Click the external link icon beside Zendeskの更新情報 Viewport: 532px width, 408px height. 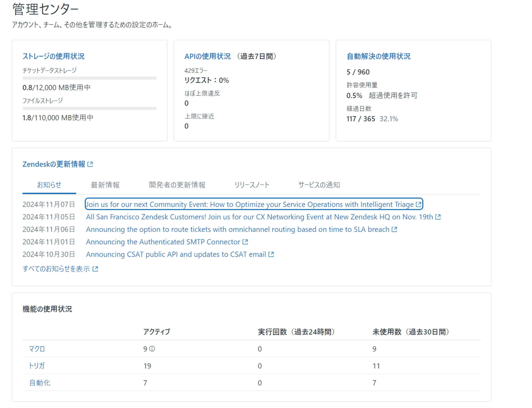(90, 164)
